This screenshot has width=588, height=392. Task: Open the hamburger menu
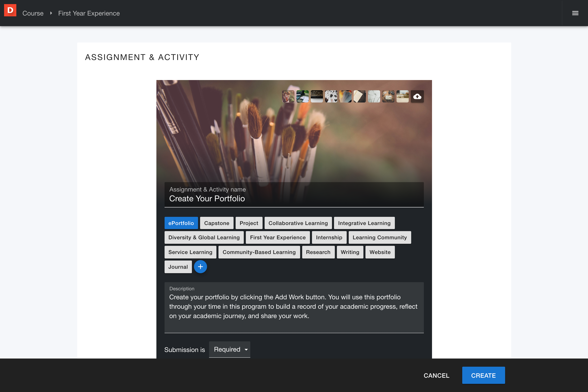click(575, 13)
